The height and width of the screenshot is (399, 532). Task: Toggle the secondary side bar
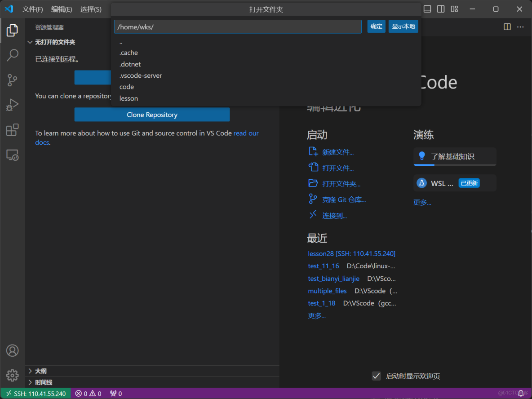(441, 9)
